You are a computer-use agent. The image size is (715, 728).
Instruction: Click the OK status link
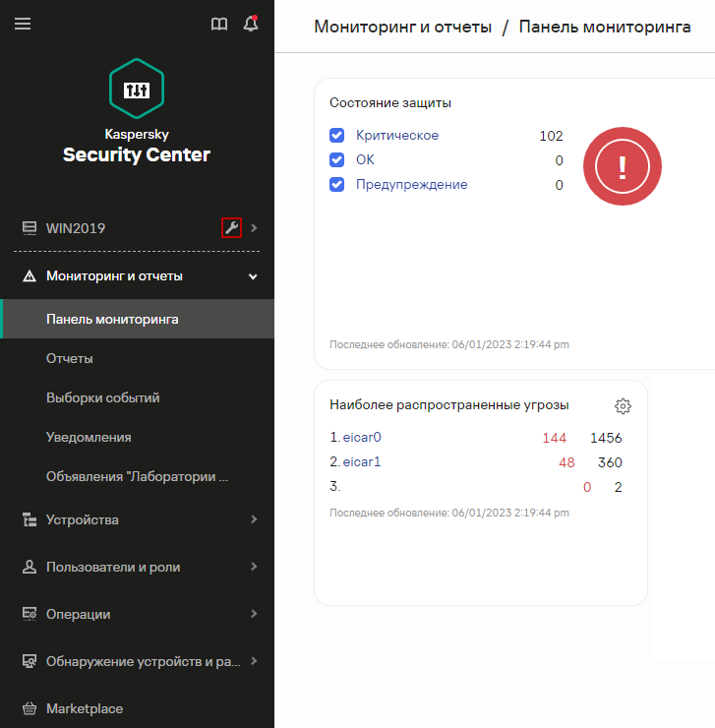point(365,159)
